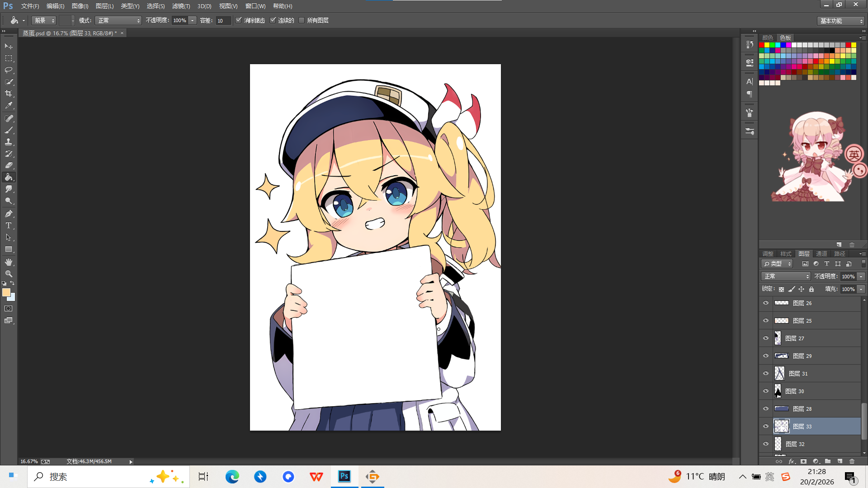Delete layer with trash icon
Viewport: 868px width, 488px height.
(852, 461)
